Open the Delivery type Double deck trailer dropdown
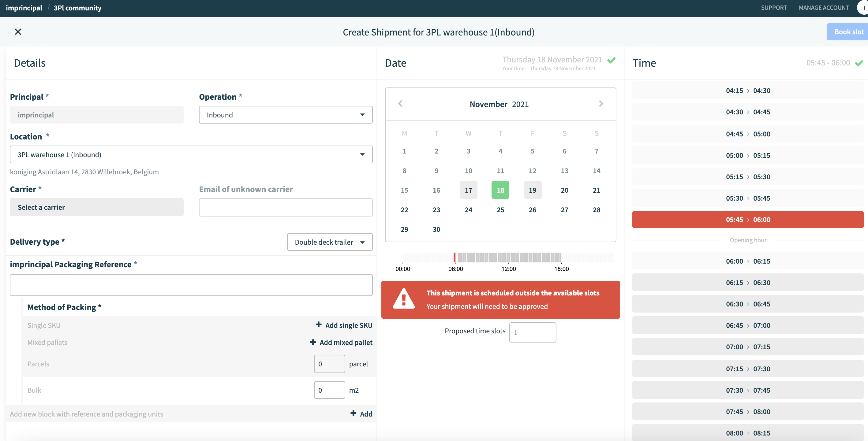 (x=330, y=242)
